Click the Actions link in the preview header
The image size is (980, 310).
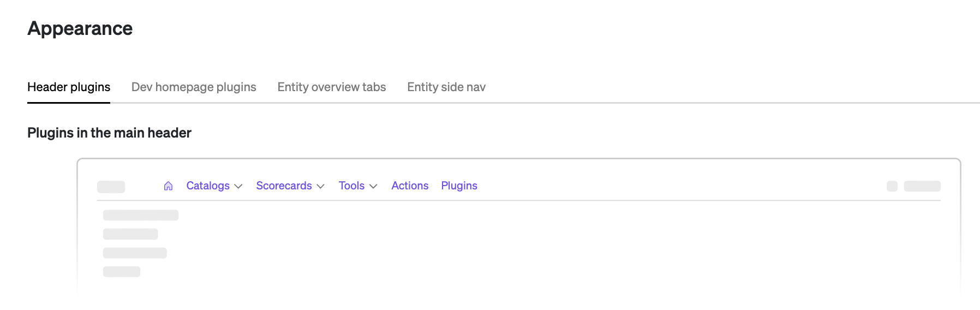tap(410, 186)
